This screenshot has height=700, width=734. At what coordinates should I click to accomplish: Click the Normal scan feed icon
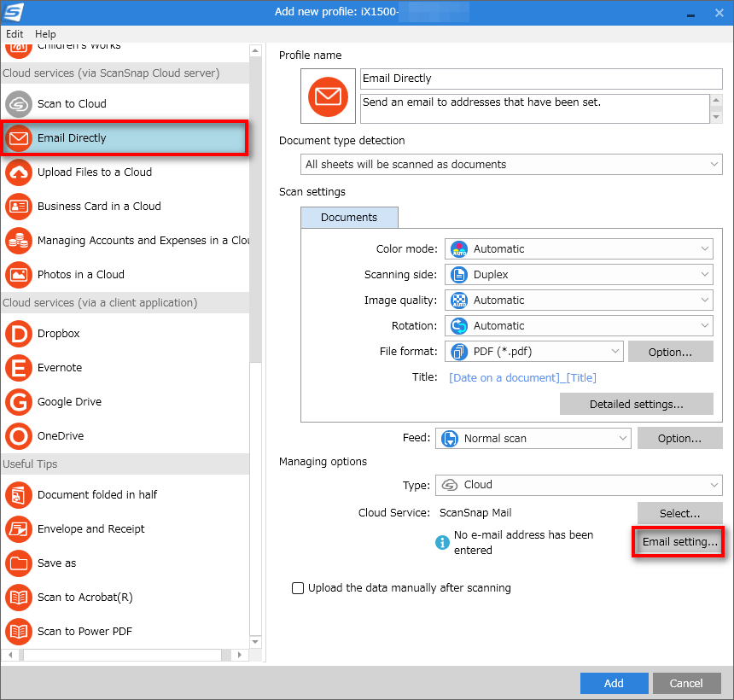[450, 439]
